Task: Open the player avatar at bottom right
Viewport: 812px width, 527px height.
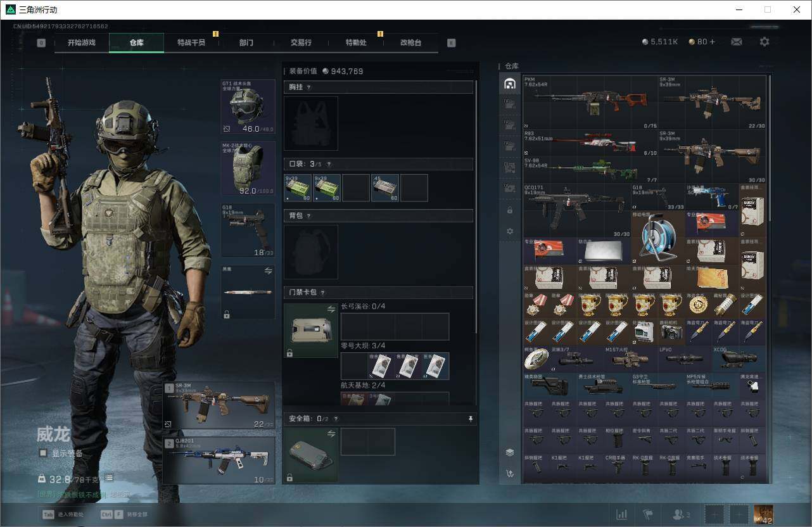Action: pos(763,515)
